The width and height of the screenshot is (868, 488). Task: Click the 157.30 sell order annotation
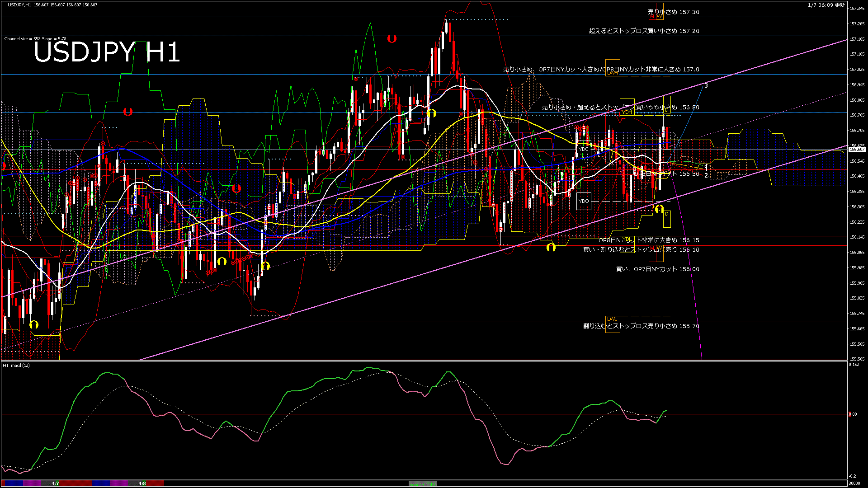pos(674,12)
